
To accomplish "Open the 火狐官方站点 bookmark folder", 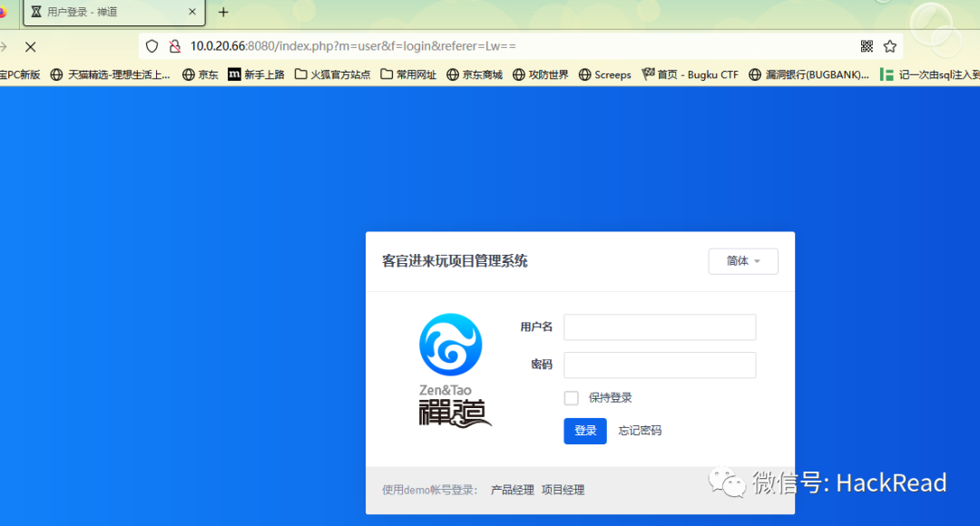I will click(332, 75).
